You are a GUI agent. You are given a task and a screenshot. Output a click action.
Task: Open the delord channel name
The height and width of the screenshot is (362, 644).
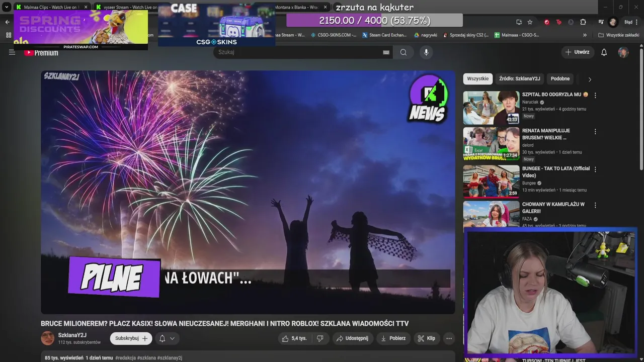coord(528,145)
